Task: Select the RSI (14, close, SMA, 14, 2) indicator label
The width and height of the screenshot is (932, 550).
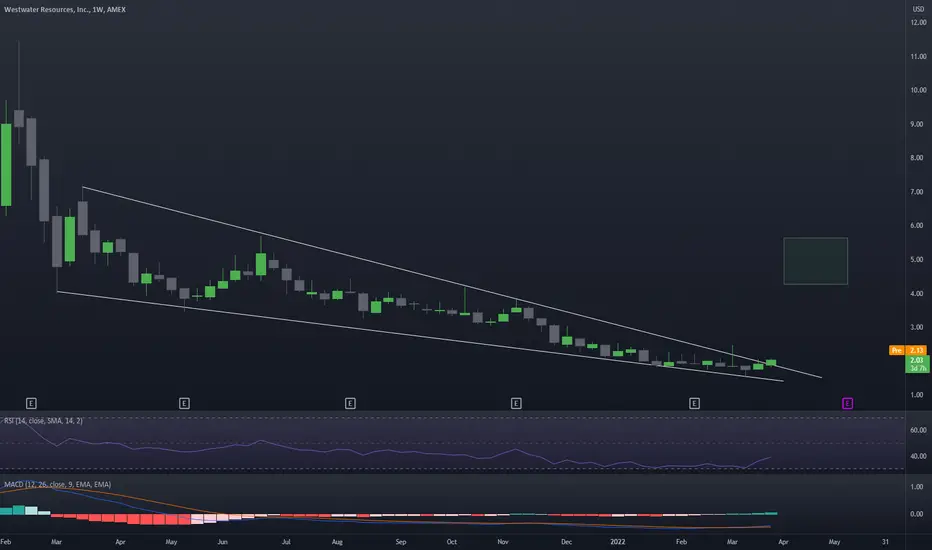Action: point(43,420)
